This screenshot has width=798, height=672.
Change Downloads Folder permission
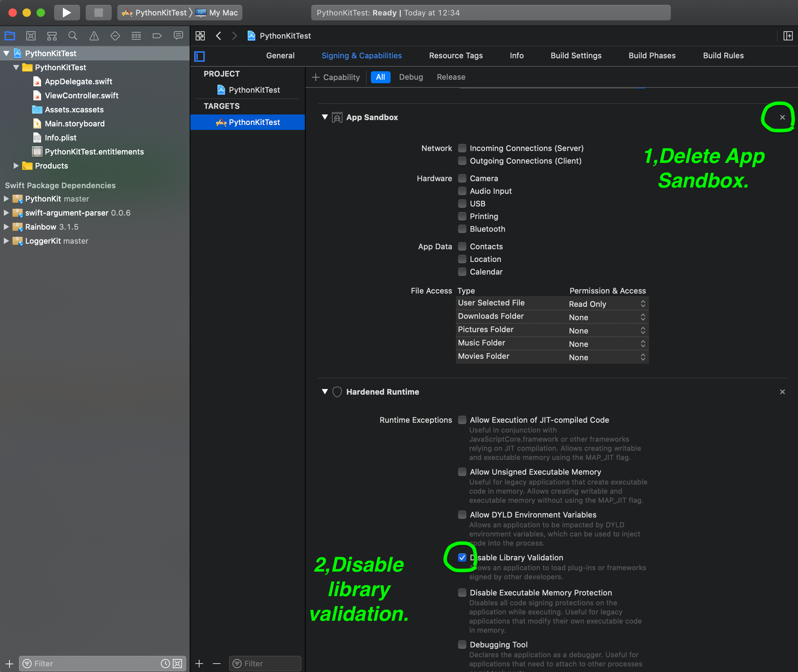click(x=607, y=317)
